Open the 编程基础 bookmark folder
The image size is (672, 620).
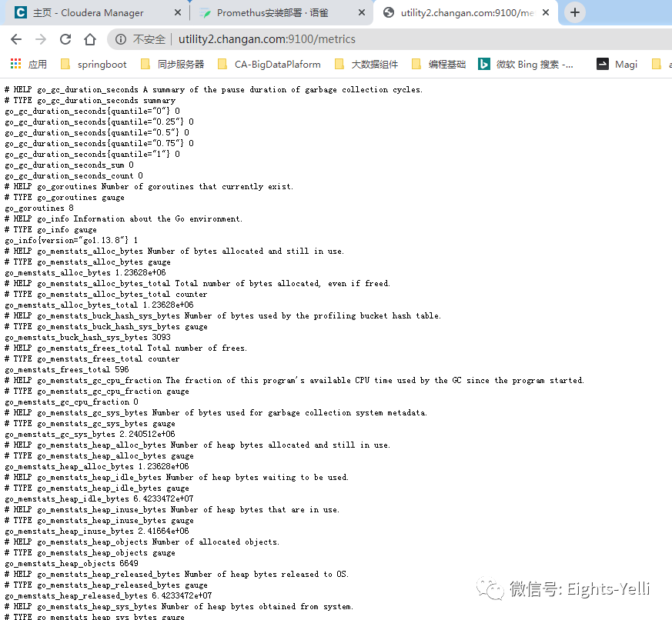pyautogui.click(x=439, y=64)
